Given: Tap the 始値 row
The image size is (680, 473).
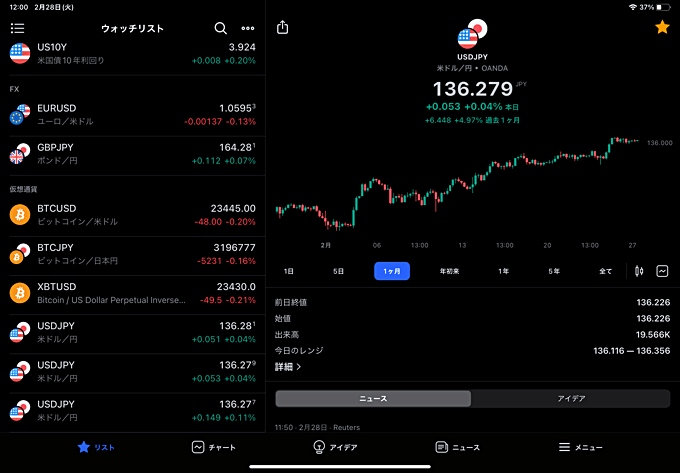Looking at the screenshot, I should pyautogui.click(x=473, y=319).
